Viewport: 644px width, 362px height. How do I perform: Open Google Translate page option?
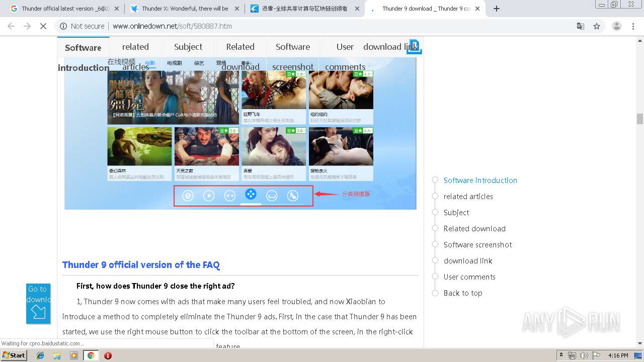point(580,26)
